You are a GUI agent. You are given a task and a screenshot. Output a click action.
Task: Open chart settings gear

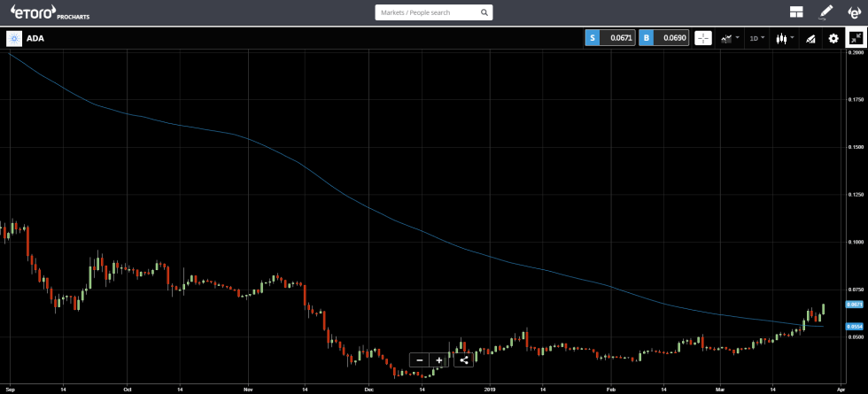(x=833, y=39)
